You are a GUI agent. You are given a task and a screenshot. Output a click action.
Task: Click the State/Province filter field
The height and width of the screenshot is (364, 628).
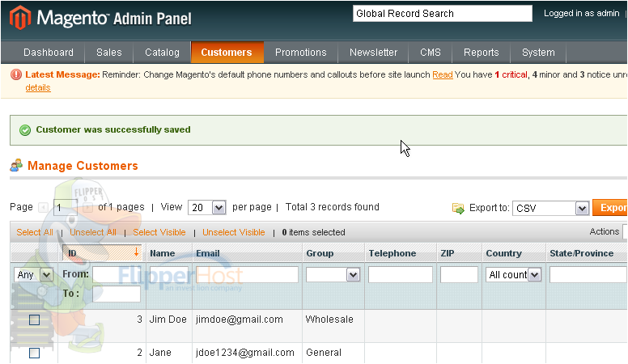pyautogui.click(x=588, y=275)
